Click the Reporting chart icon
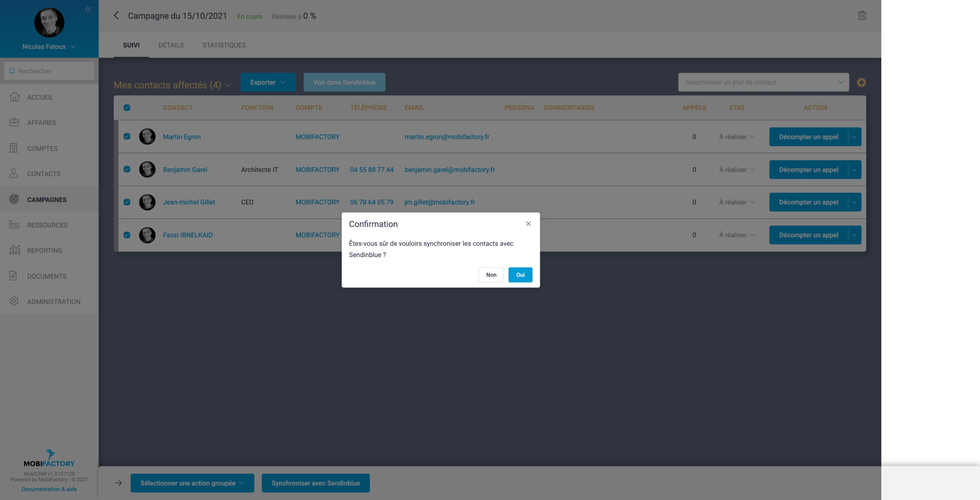Viewport: 980px width, 500px height. tap(14, 250)
